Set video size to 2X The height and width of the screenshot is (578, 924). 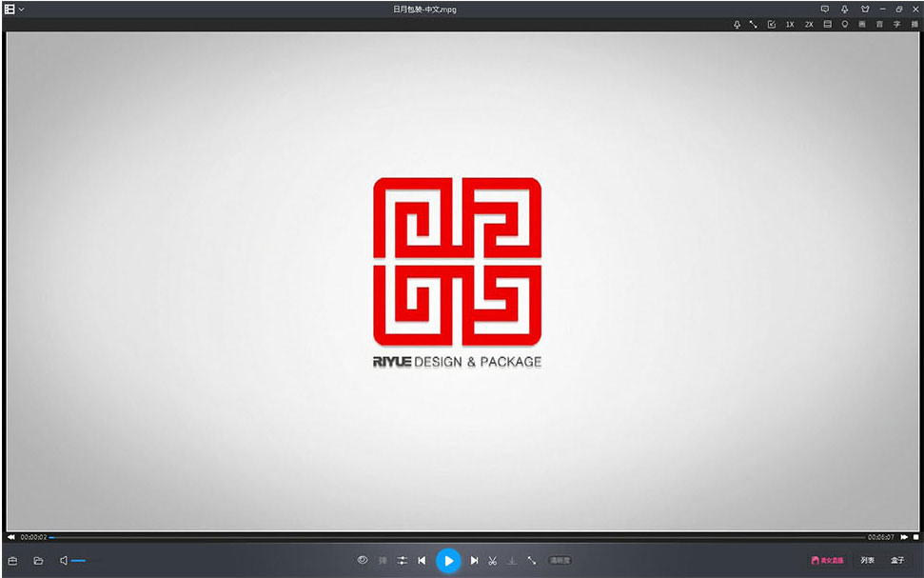coord(809,25)
